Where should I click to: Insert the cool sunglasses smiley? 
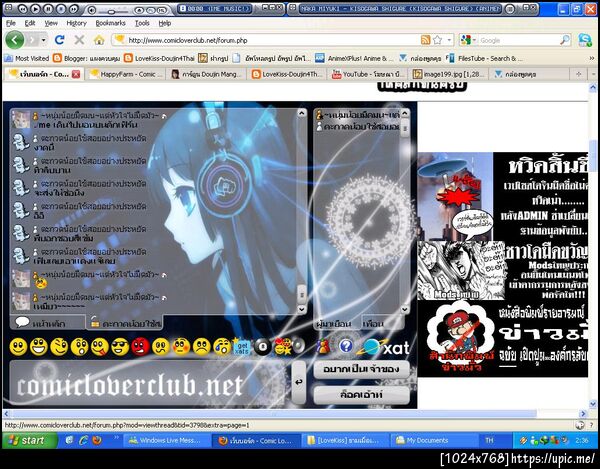tap(120, 347)
